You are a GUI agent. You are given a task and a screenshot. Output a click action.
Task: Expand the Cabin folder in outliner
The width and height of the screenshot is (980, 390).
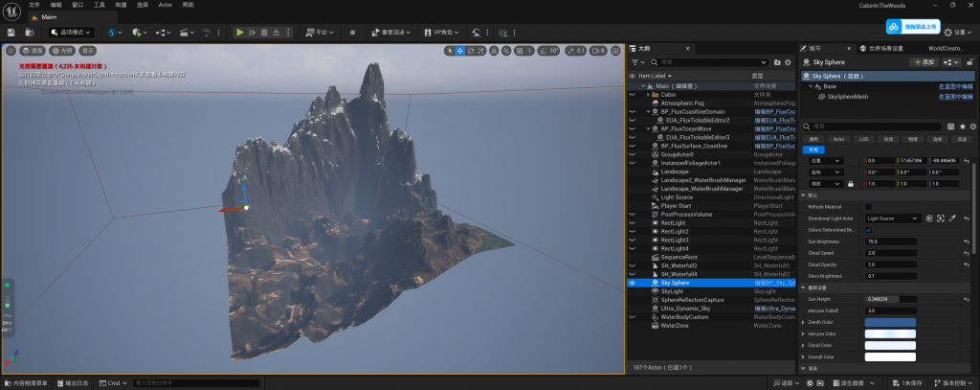(649, 95)
